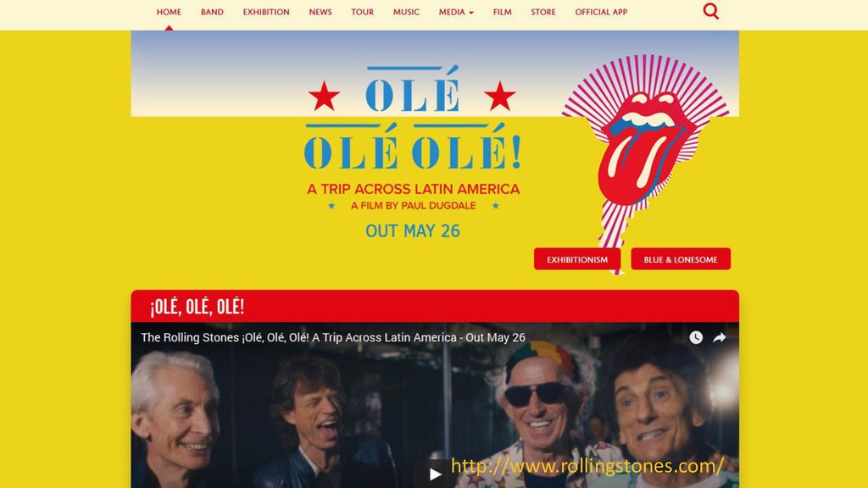Go to the Home menu item
Image resolution: width=868 pixels, height=488 pixels.
(x=169, y=12)
